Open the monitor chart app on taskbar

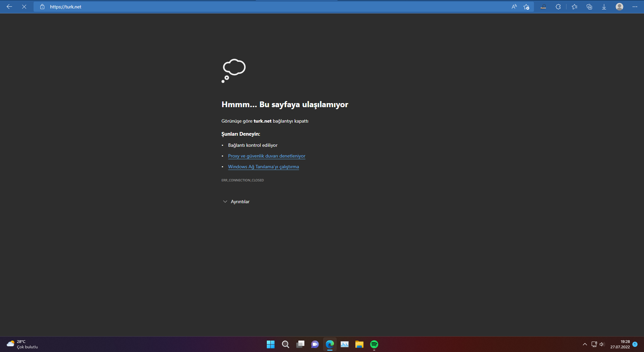(344, 344)
